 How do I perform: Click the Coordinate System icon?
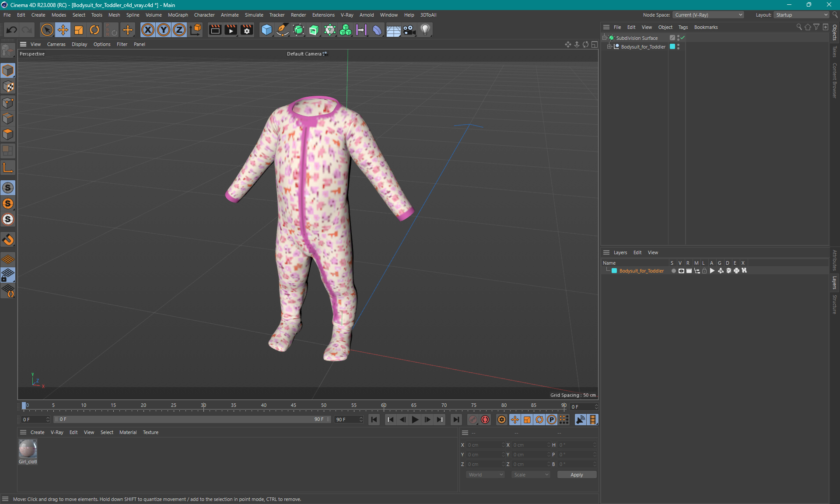tap(196, 30)
